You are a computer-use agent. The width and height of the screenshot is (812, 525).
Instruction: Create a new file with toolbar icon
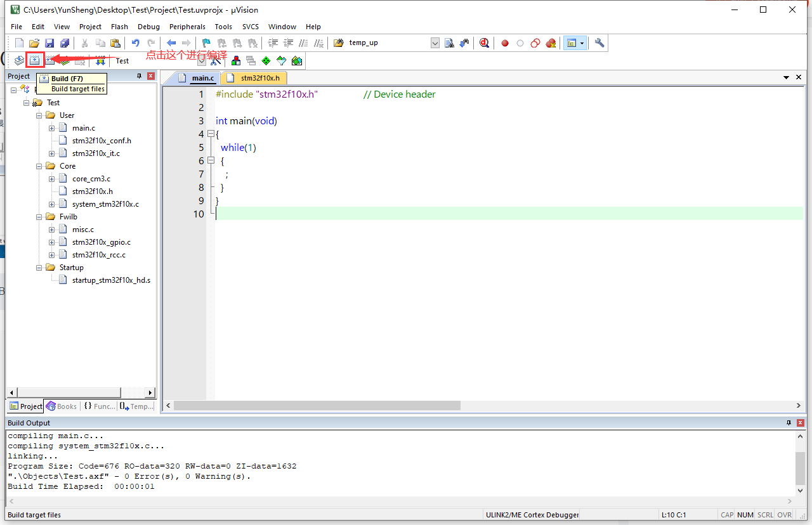20,43
